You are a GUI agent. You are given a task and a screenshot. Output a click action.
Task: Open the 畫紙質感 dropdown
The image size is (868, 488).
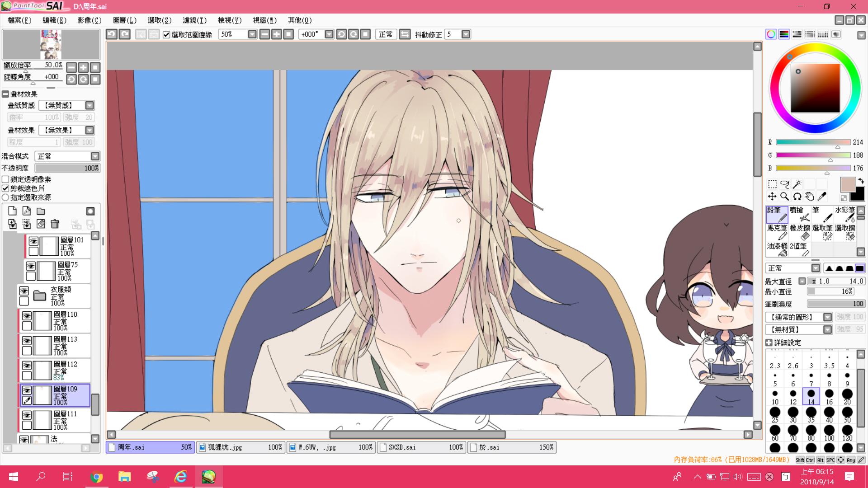point(90,105)
